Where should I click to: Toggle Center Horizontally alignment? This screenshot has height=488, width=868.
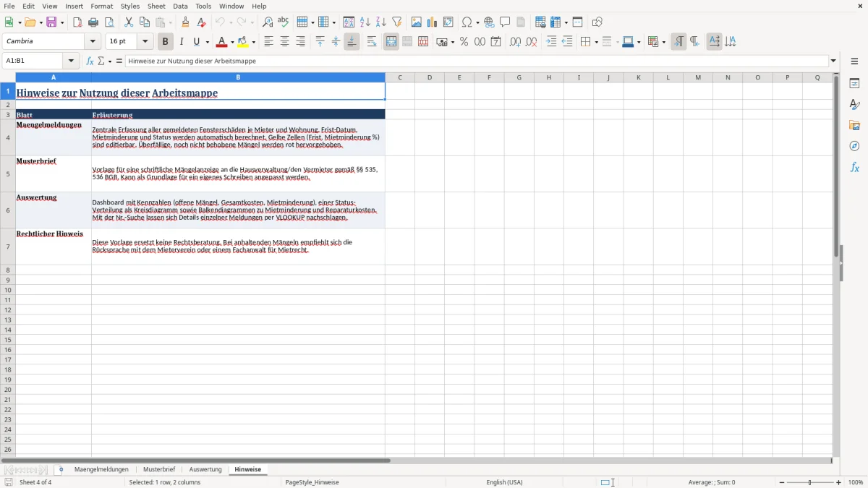[284, 42]
